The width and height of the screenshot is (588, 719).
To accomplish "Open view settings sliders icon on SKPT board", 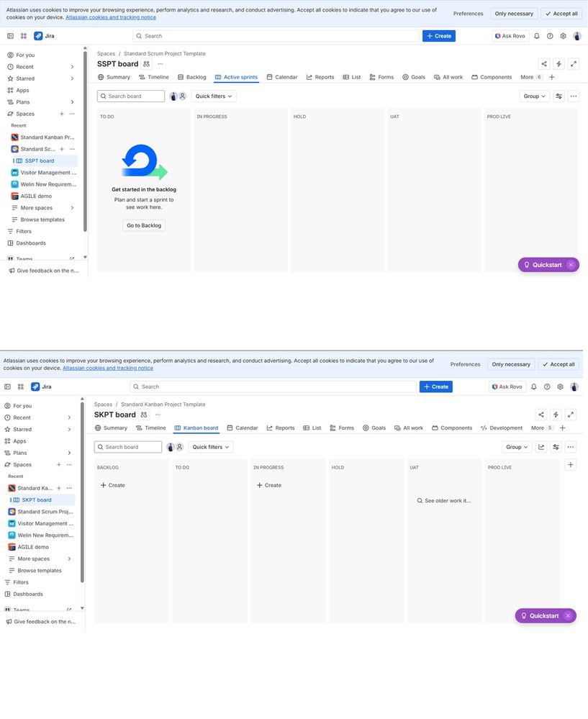I will tap(556, 447).
